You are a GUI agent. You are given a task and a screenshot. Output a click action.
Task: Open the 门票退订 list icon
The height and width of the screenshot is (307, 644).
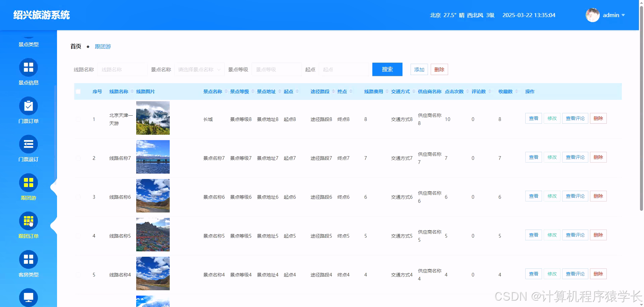coord(29,144)
